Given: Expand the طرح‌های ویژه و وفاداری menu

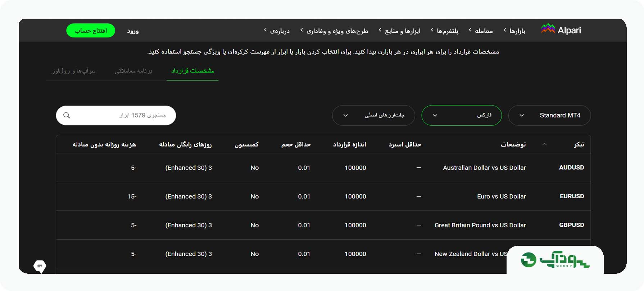Looking at the screenshot, I should click(334, 31).
